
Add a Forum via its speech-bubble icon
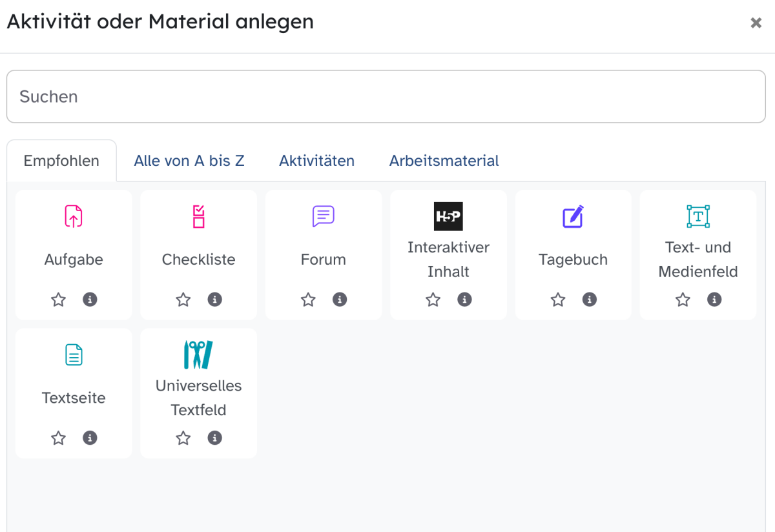323,216
